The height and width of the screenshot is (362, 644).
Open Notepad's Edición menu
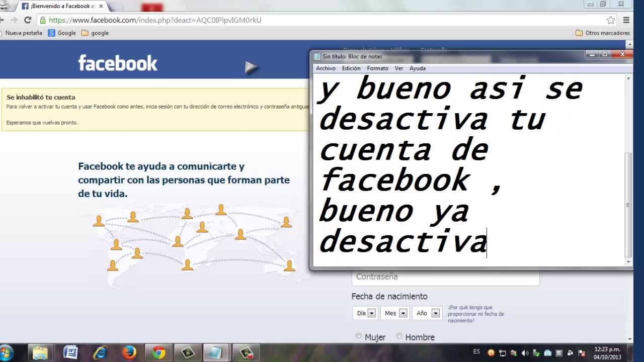(351, 68)
